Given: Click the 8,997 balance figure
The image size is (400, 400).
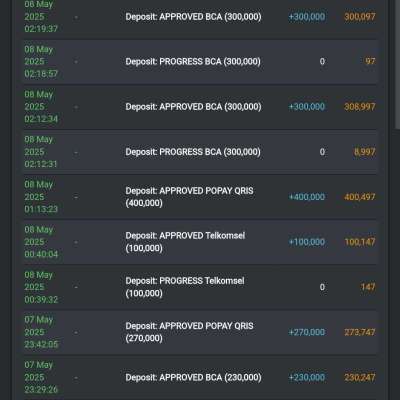Looking at the screenshot, I should click(x=365, y=152).
